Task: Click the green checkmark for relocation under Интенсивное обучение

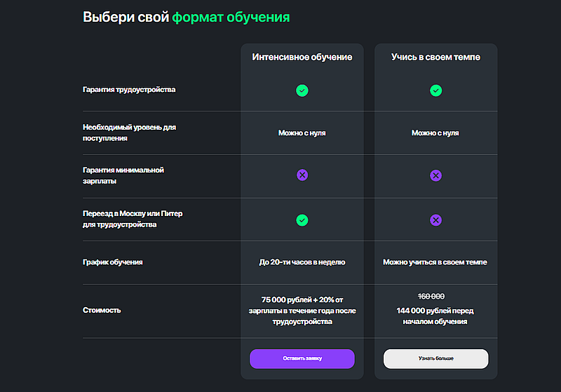Action: point(302,220)
